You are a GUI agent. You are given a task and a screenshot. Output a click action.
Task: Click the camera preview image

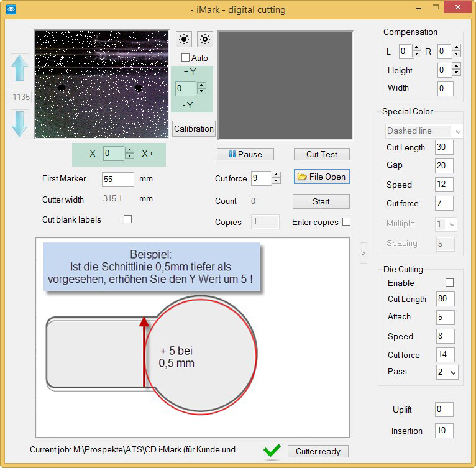102,85
